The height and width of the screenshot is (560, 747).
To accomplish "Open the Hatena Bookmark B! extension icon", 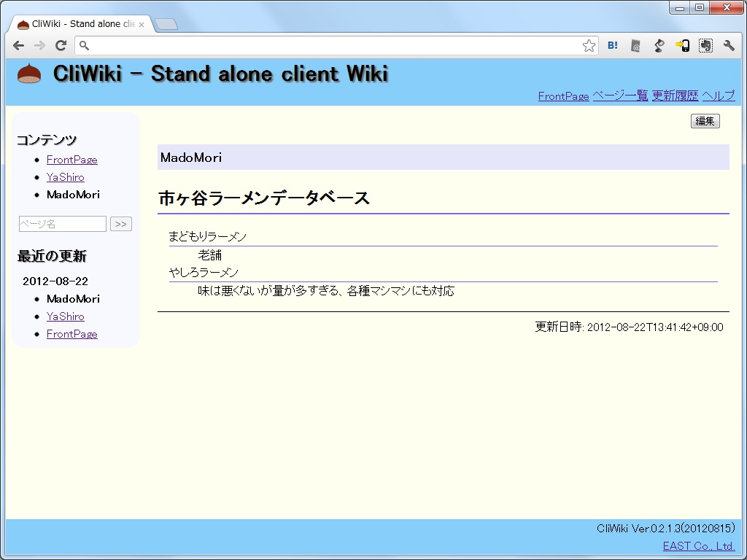I will coord(612,45).
